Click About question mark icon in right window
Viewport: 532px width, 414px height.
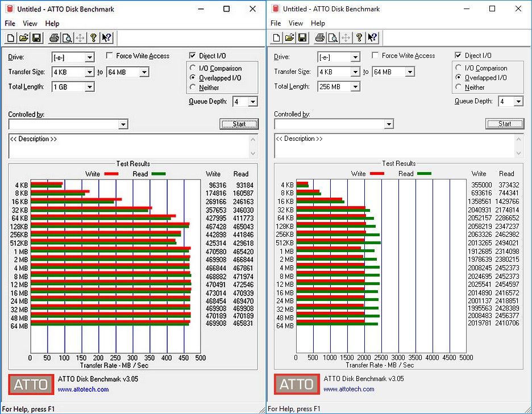359,37
